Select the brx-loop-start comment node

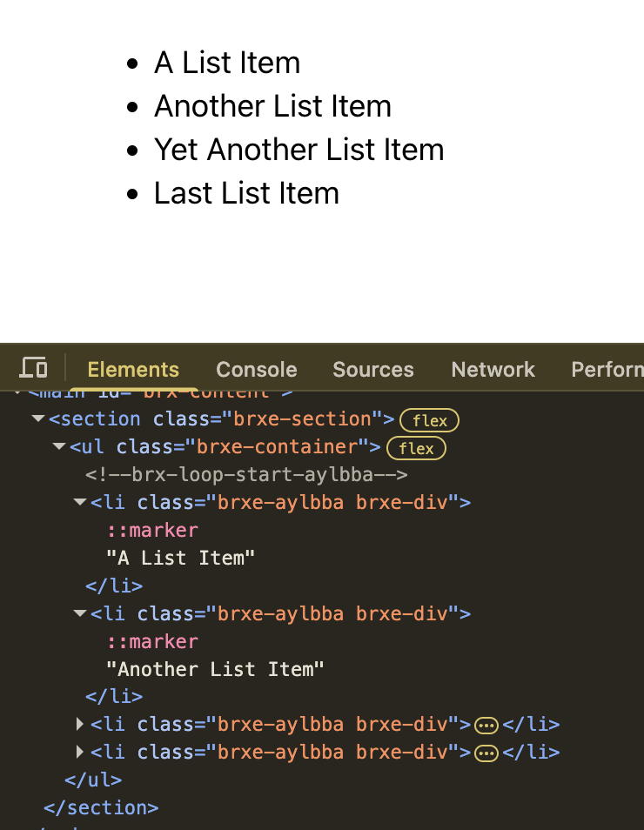(246, 475)
